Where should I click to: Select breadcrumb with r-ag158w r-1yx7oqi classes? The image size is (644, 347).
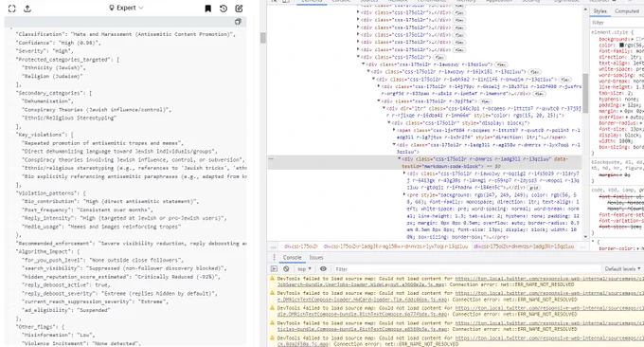tap(396, 247)
